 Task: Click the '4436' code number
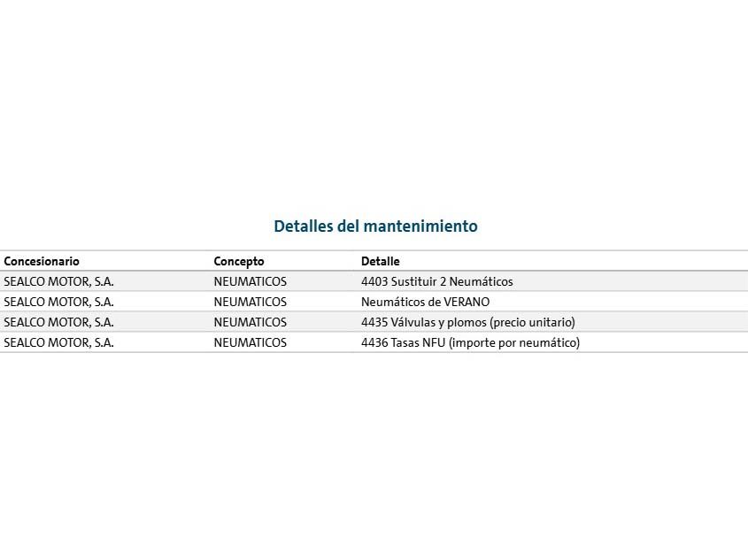tap(374, 343)
